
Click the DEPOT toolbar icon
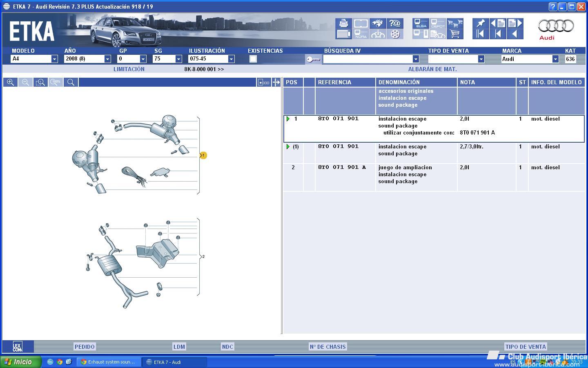click(438, 23)
